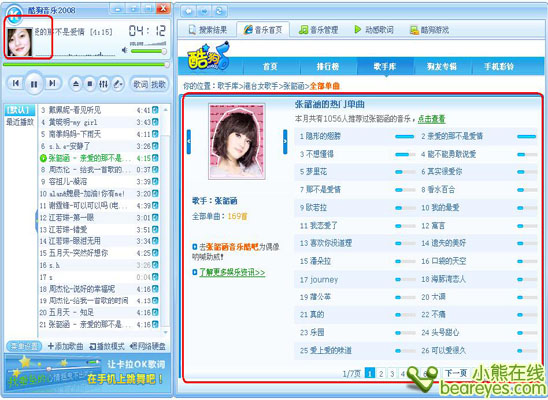Switch to the 音乐管理 tab
Screen dimensions: 548x400
(x=318, y=30)
